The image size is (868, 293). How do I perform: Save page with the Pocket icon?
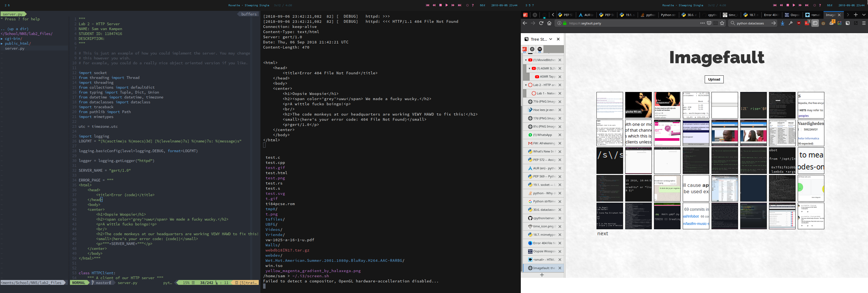click(x=709, y=23)
